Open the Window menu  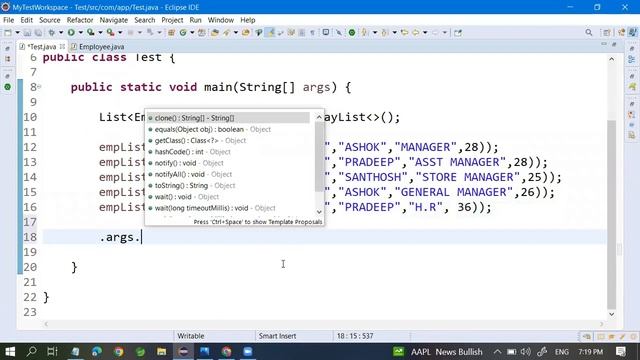click(220, 20)
